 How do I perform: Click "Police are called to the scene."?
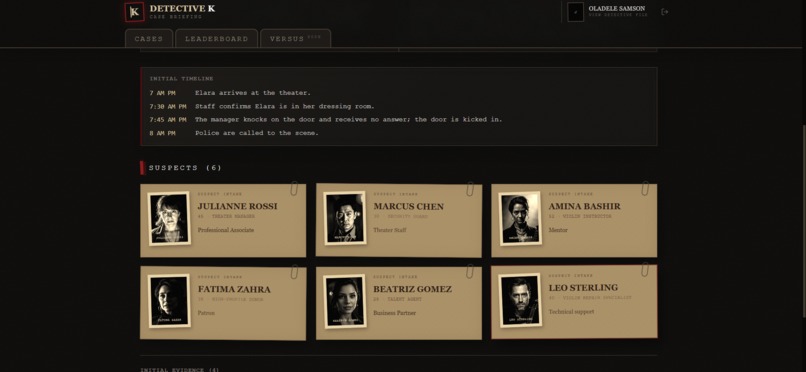click(x=257, y=133)
